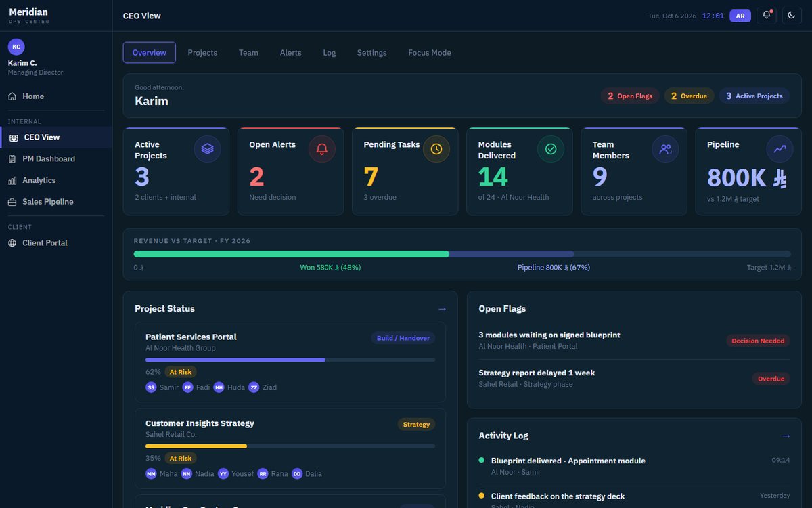
Task: Go to Home in sidebar
Action: [x=56, y=96]
